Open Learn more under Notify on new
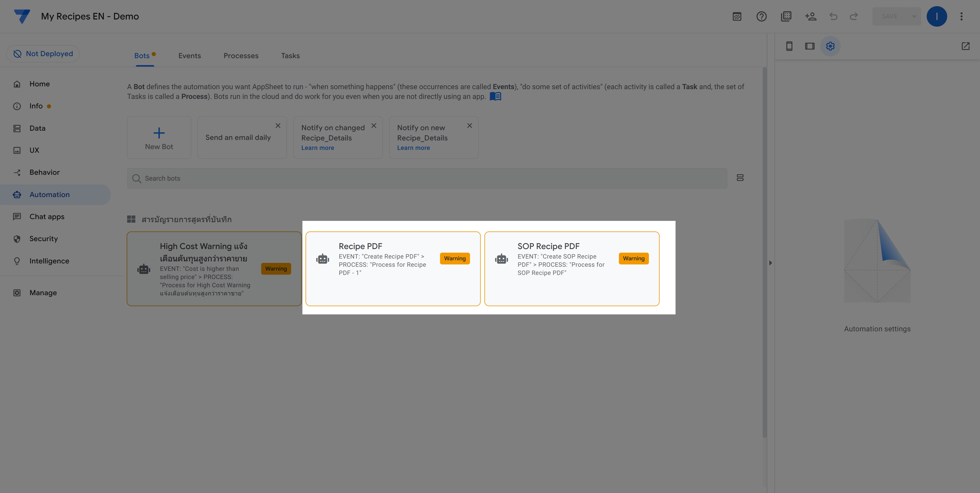Screen dimensions: 980x493 414,148
